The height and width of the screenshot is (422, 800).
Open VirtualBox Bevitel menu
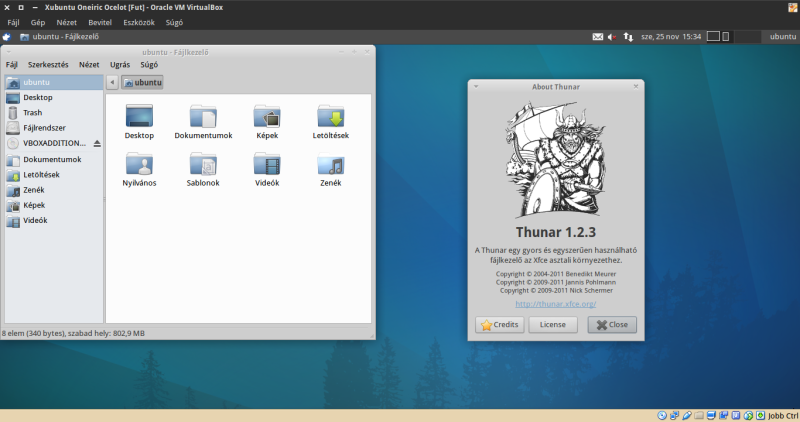click(x=100, y=22)
